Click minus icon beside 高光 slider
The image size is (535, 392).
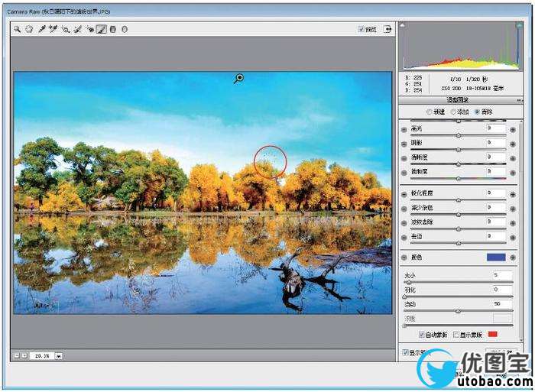pos(404,130)
